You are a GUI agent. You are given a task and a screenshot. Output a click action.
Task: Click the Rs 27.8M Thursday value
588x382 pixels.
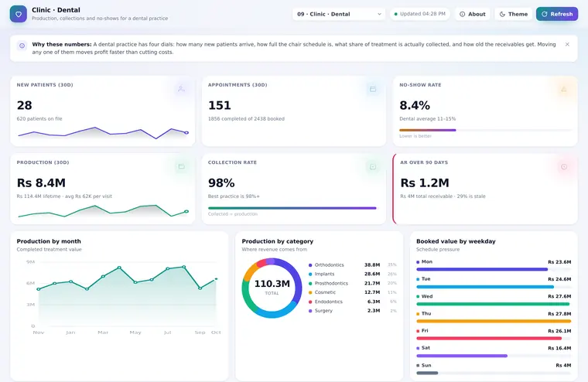pyautogui.click(x=559, y=314)
